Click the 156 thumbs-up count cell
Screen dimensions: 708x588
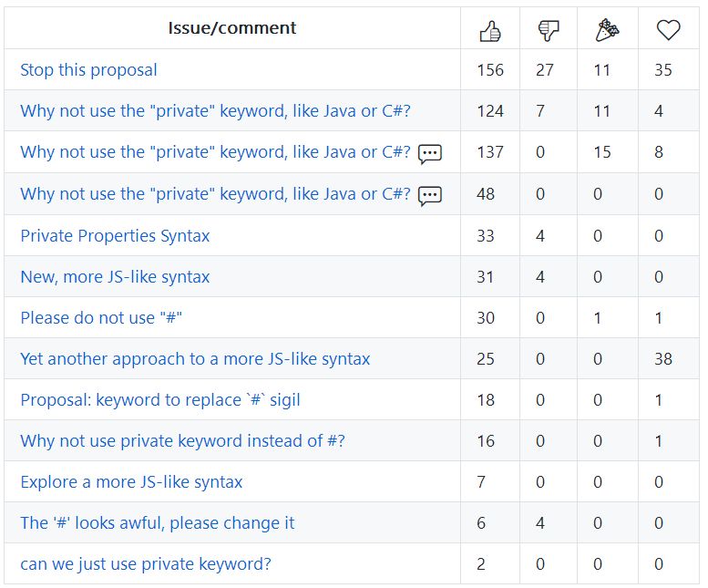(490, 70)
